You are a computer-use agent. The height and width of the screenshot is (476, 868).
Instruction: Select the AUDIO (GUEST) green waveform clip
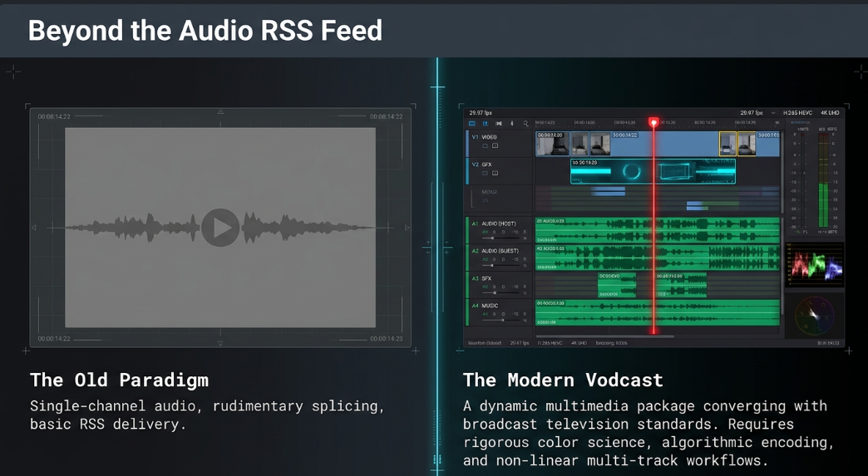658,258
